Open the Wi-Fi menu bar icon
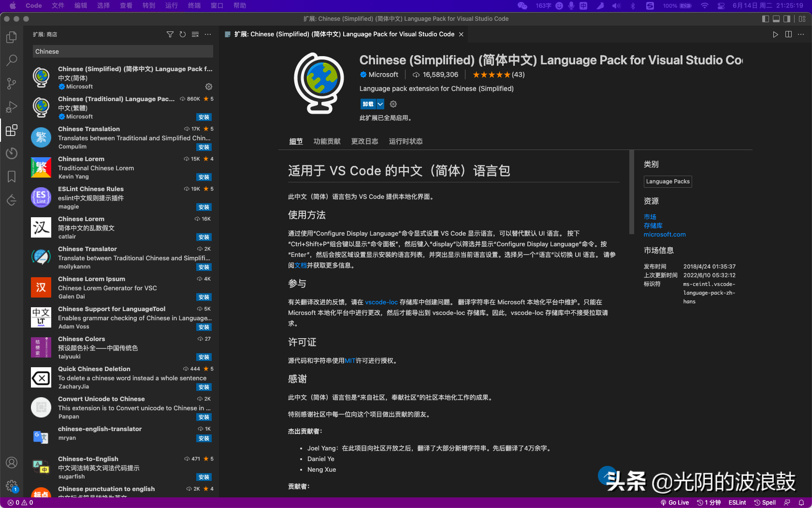Viewport: 812px width, 508px height. point(705,6)
